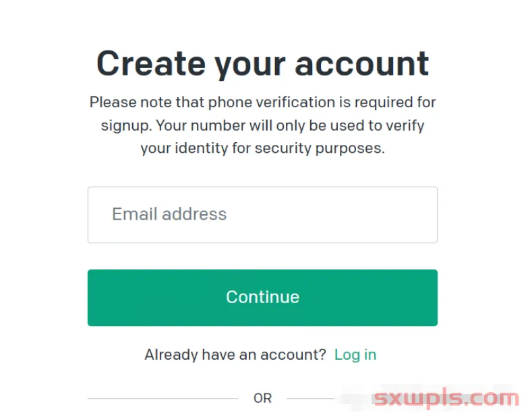Click the "Please note that phone verification" line
This screenshot has width=532, height=419.
click(x=262, y=102)
